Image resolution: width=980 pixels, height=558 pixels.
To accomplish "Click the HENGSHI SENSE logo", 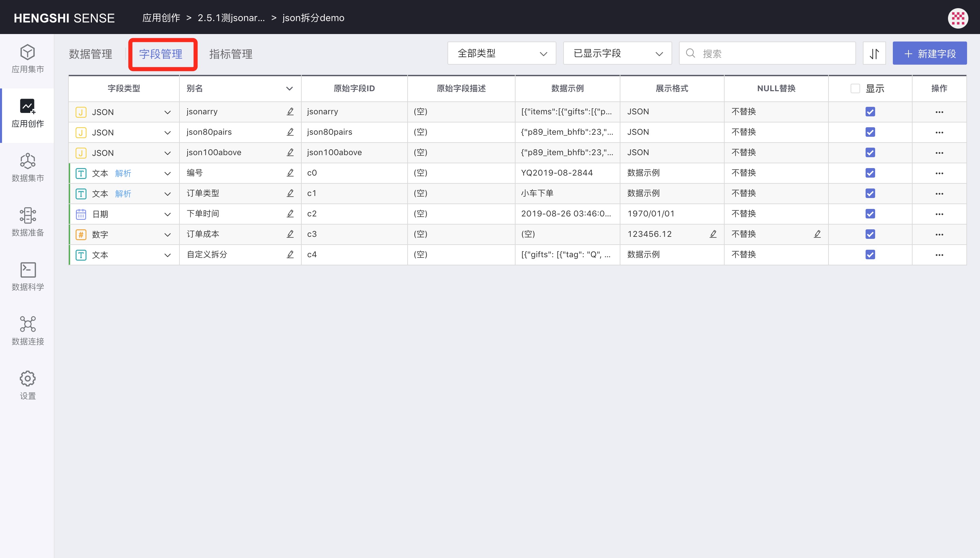I will click(x=64, y=18).
